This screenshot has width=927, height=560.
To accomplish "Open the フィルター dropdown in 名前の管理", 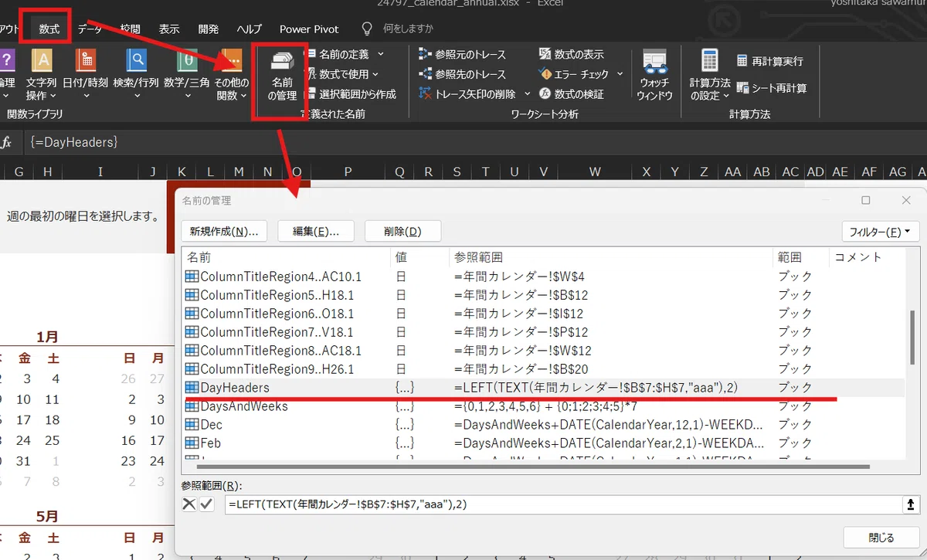I will (x=879, y=231).
